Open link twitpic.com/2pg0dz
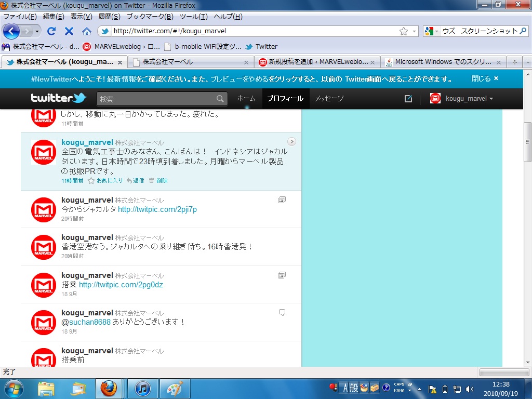532x399 pixels. click(x=121, y=285)
